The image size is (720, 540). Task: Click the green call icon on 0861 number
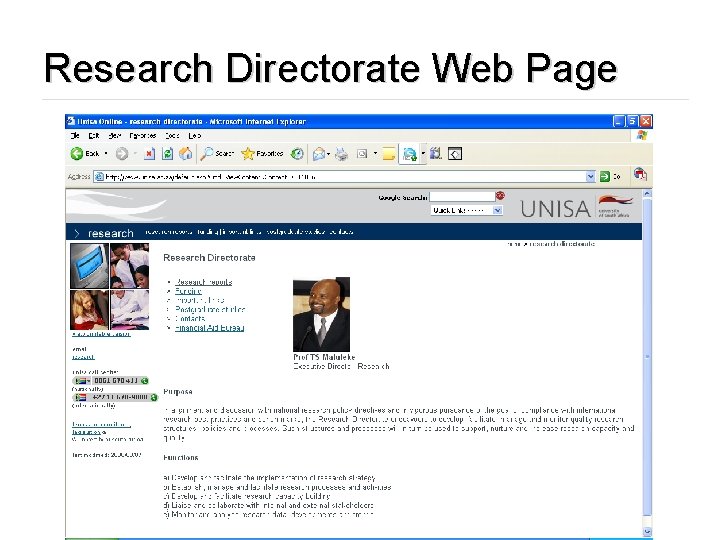pos(145,381)
